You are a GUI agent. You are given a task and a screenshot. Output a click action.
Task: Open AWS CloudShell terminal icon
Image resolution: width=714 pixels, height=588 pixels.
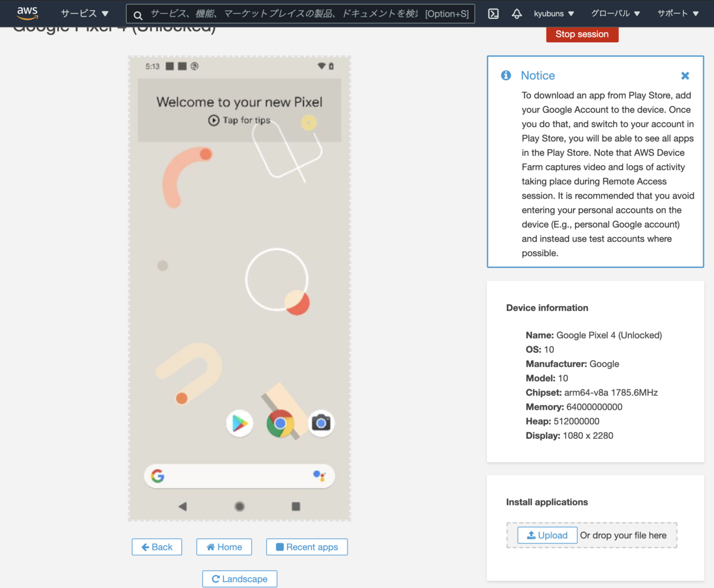493,14
